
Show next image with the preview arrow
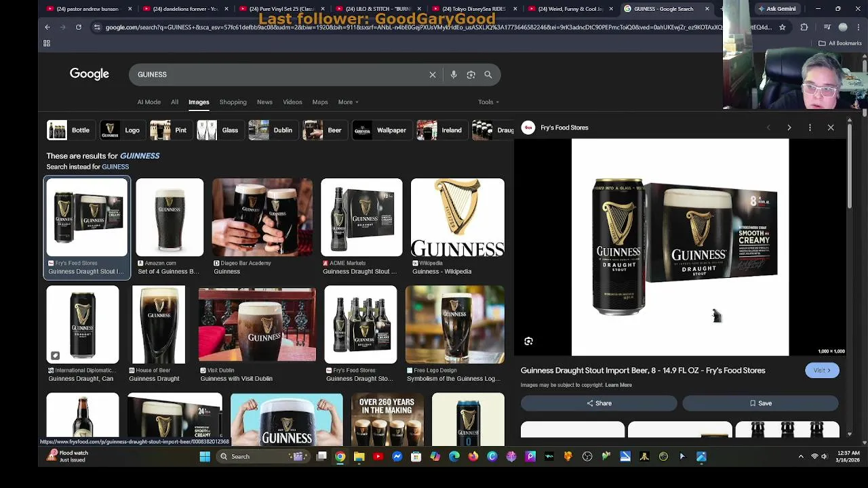click(789, 127)
